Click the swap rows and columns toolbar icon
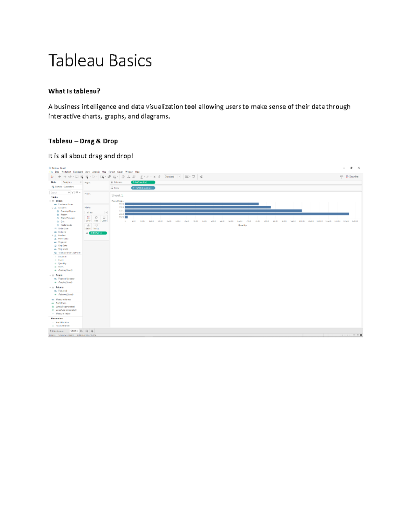The height and width of the screenshot is (532, 411). (123, 177)
